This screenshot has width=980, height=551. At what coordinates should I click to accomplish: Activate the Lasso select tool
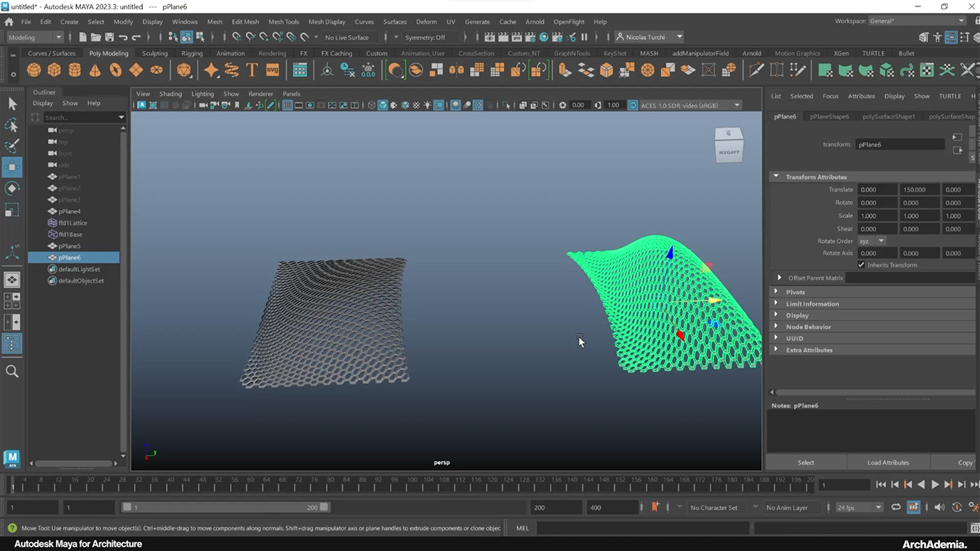[12, 126]
